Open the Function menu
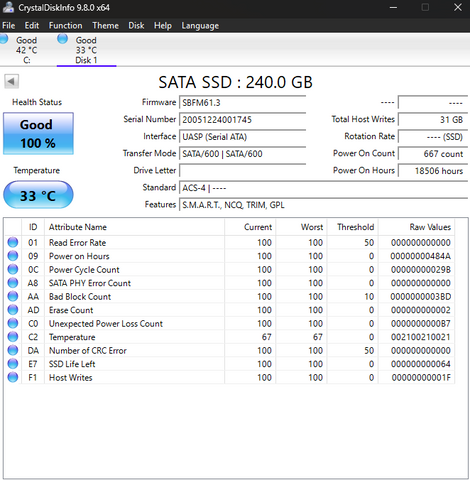The width and height of the screenshot is (470, 480). [65, 25]
